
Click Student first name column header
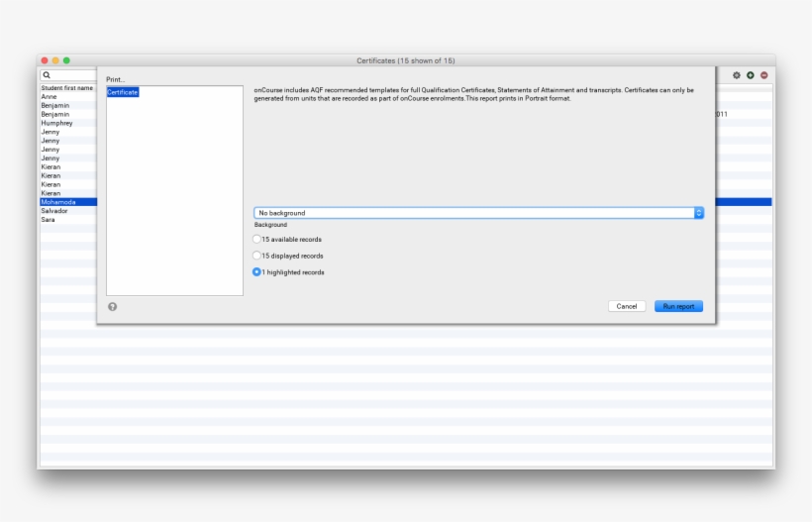coord(67,88)
